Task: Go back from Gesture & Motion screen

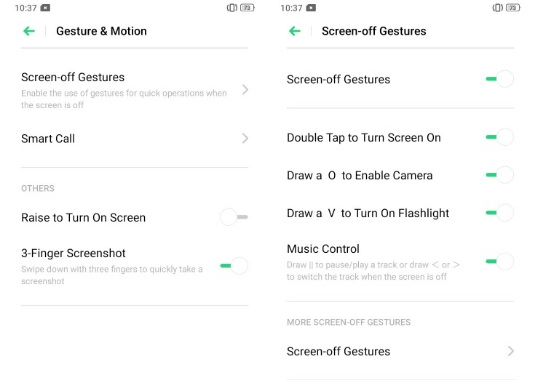Action: click(x=29, y=31)
